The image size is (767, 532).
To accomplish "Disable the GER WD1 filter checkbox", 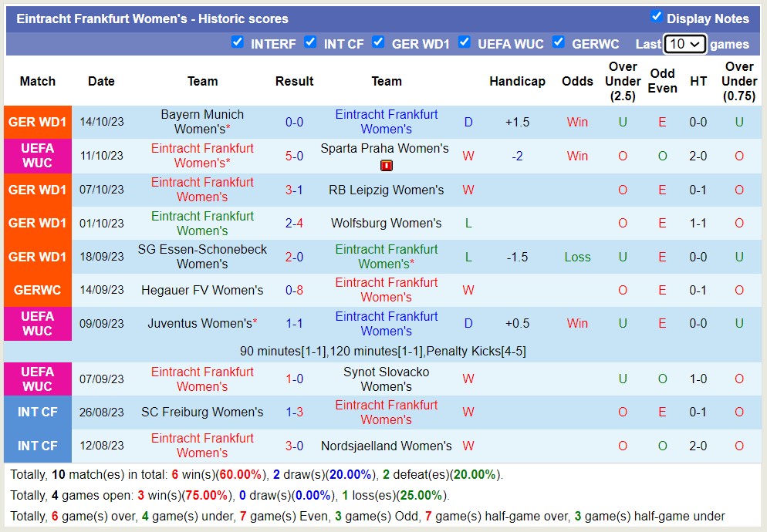I will pos(378,42).
